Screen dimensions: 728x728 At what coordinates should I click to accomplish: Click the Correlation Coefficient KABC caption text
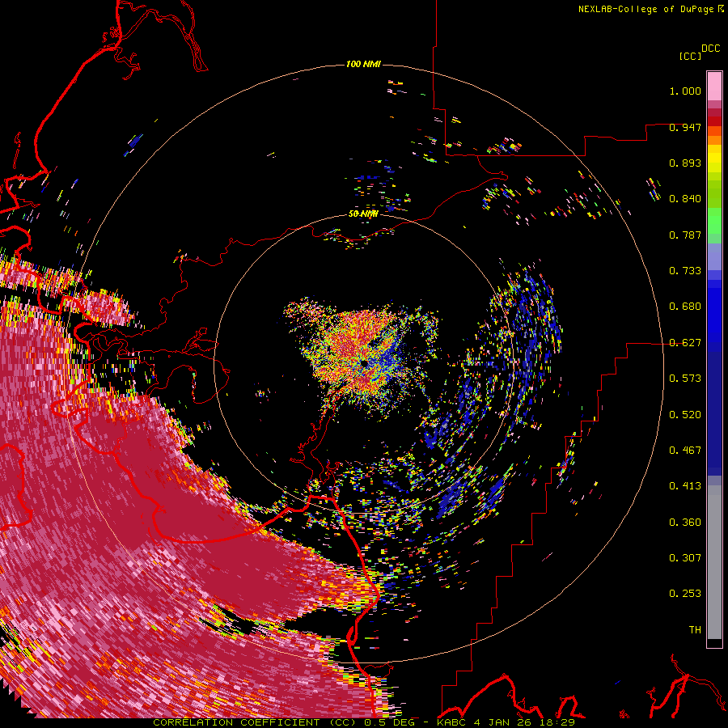point(364,722)
